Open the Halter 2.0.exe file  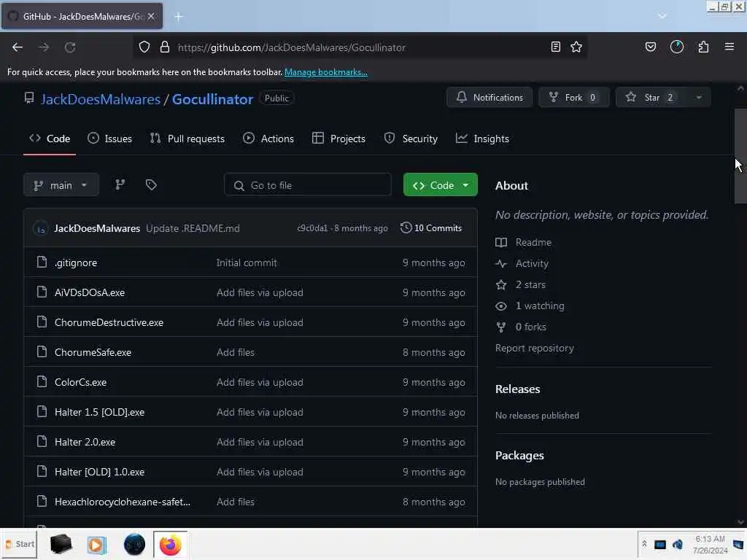click(85, 443)
